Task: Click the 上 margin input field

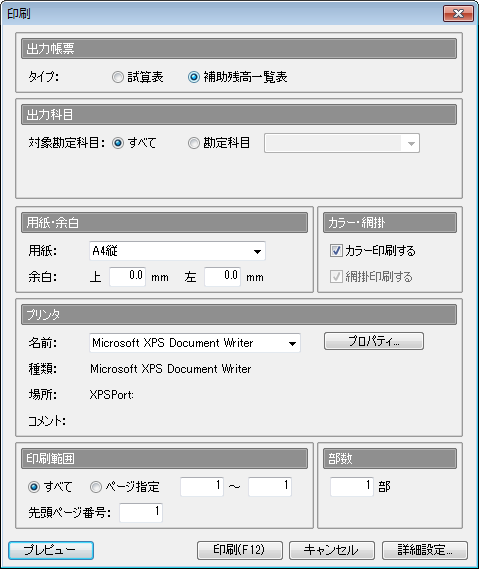Action: (128, 277)
